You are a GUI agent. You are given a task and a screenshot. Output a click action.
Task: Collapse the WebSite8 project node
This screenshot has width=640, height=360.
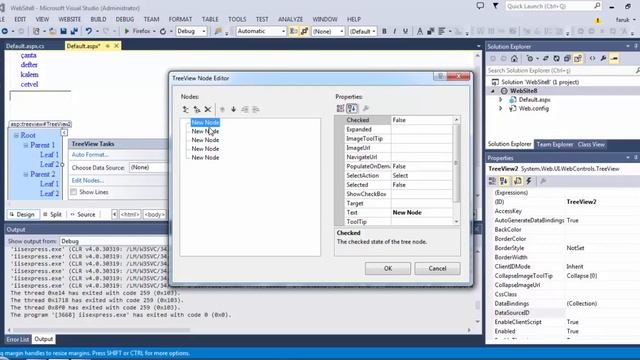(493, 91)
